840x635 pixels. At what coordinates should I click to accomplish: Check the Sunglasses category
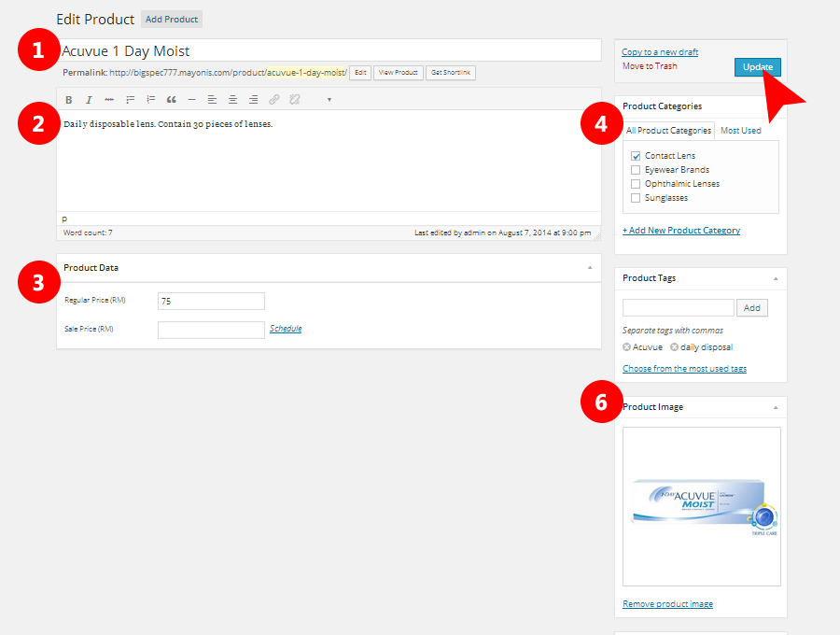(636, 198)
